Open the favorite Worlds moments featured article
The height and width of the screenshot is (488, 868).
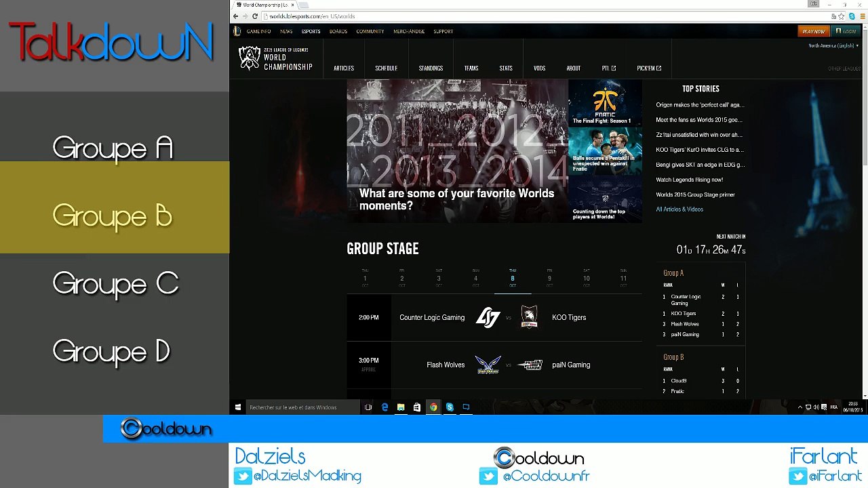tap(456, 151)
